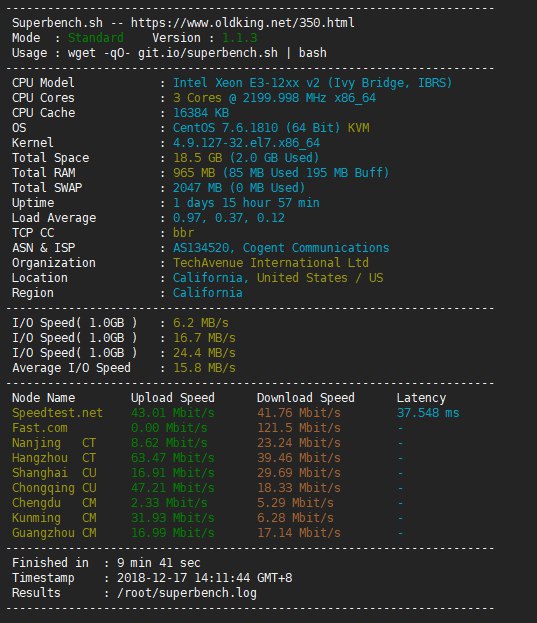Click the Intel Xeon CPU model text
The width and height of the screenshot is (537, 623).
(x=312, y=83)
